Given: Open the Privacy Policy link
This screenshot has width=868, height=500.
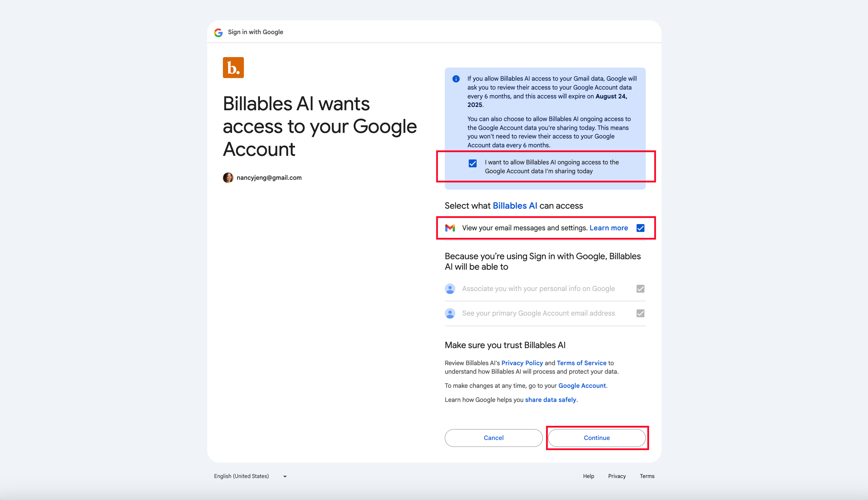Looking at the screenshot, I should coord(522,363).
